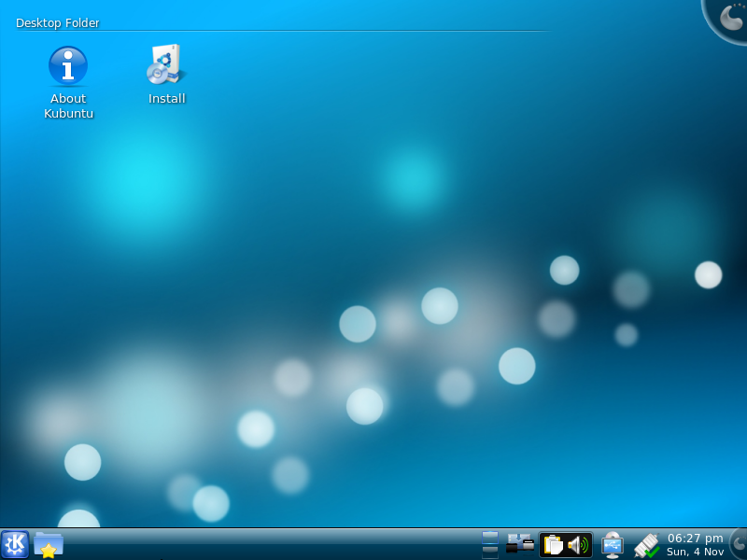Switch to the bottom virtual desktop in pager

(x=490, y=552)
